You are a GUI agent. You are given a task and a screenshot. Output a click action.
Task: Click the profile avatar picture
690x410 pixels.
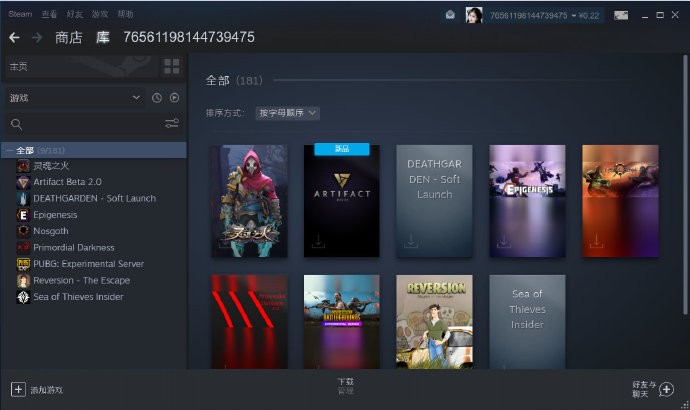pyautogui.click(x=474, y=15)
